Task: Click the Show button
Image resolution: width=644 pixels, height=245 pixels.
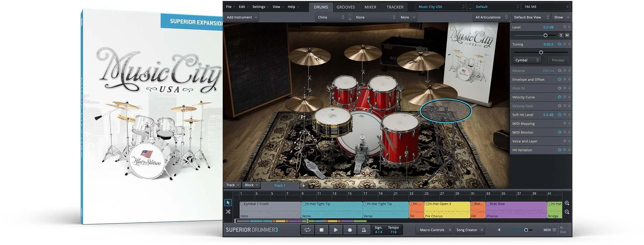Action: (x=561, y=17)
